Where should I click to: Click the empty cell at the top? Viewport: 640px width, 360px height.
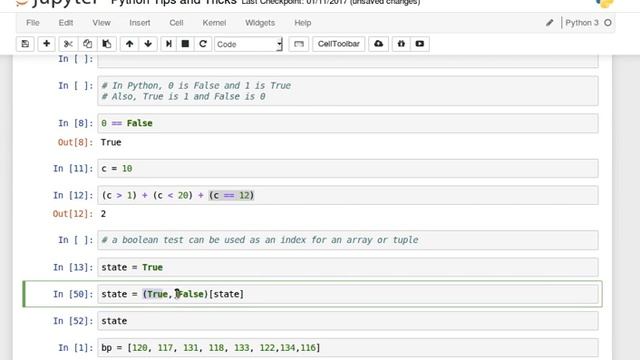348,60
